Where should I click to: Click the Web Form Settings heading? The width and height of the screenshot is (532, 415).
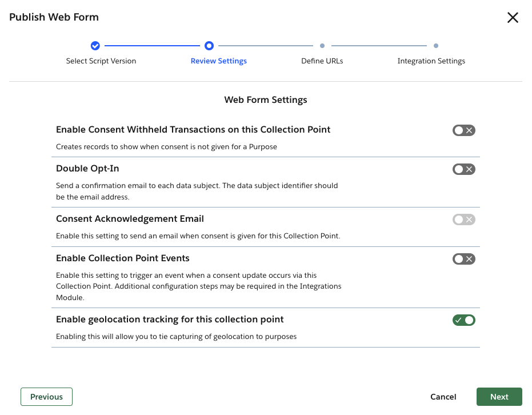click(x=265, y=99)
